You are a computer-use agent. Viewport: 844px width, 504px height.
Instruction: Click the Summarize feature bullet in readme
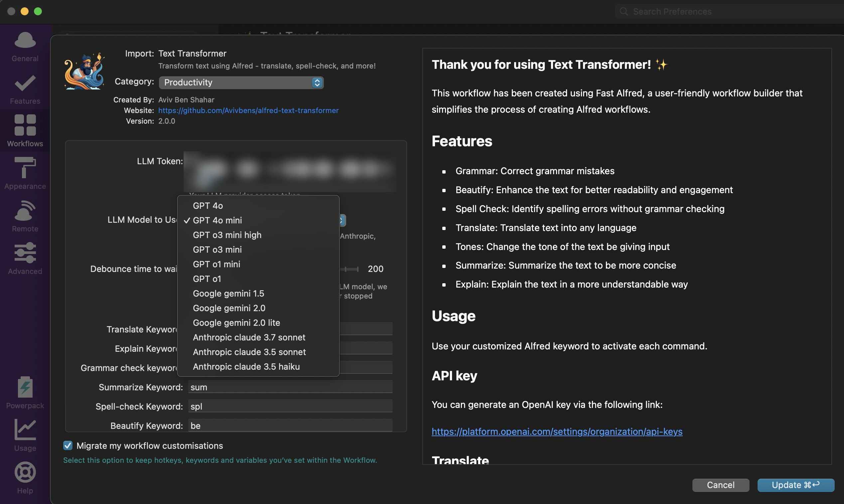tap(566, 265)
